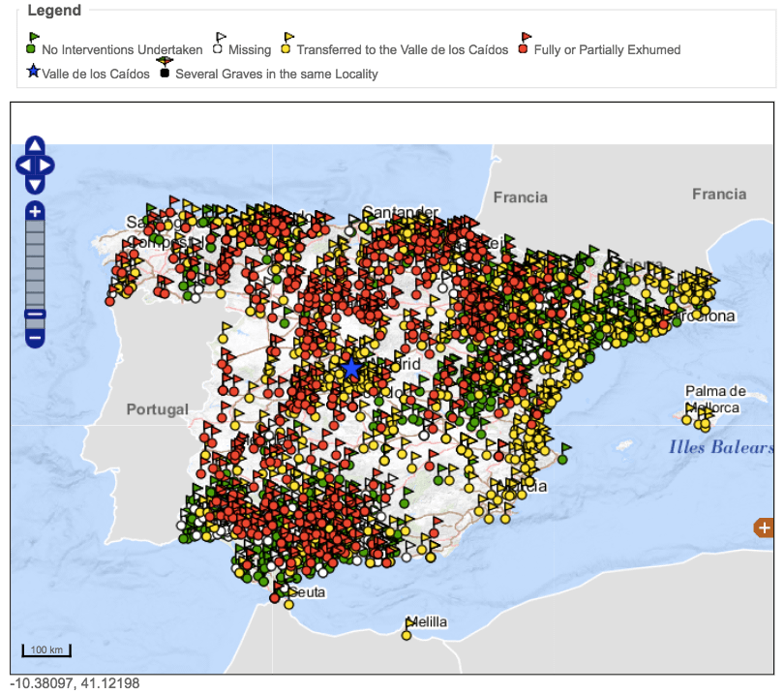784x694 pixels.
Task: Click 'Fully or Partially Exhumed' label
Action: point(608,50)
